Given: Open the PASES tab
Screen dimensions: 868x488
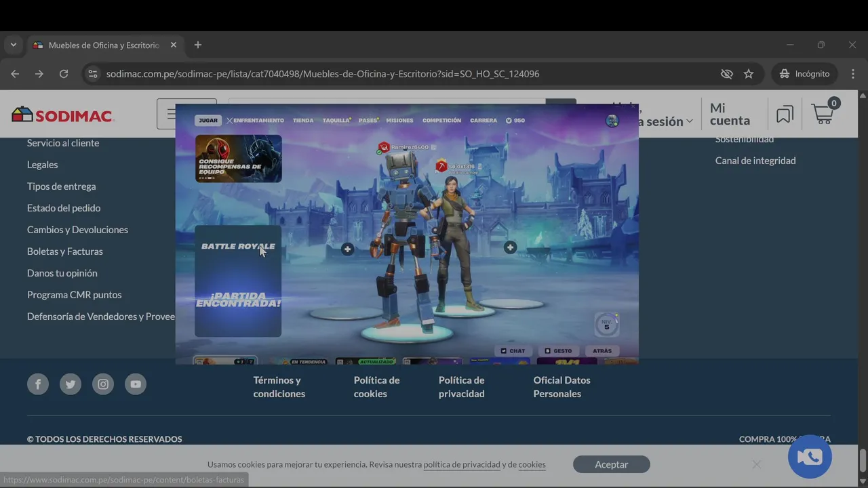Looking at the screenshot, I should pyautogui.click(x=368, y=121).
